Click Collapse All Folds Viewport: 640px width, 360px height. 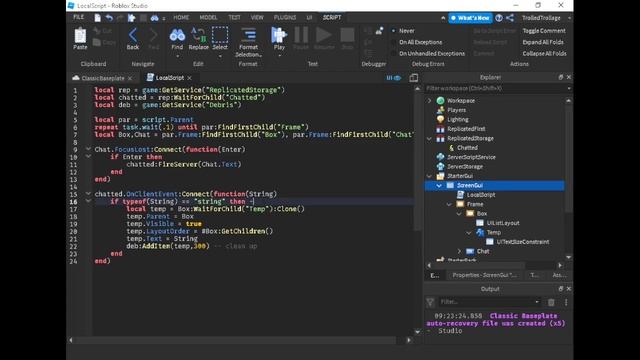coord(544,53)
